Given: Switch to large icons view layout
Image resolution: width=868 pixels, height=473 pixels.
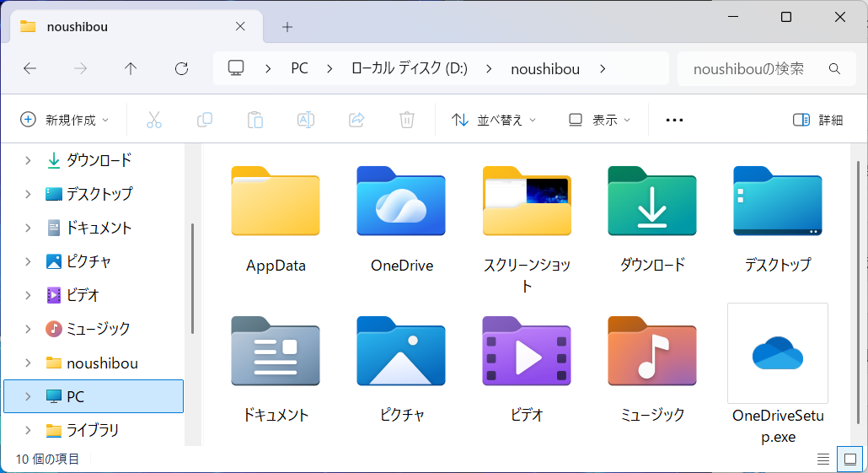Looking at the screenshot, I should pyautogui.click(x=849, y=460).
